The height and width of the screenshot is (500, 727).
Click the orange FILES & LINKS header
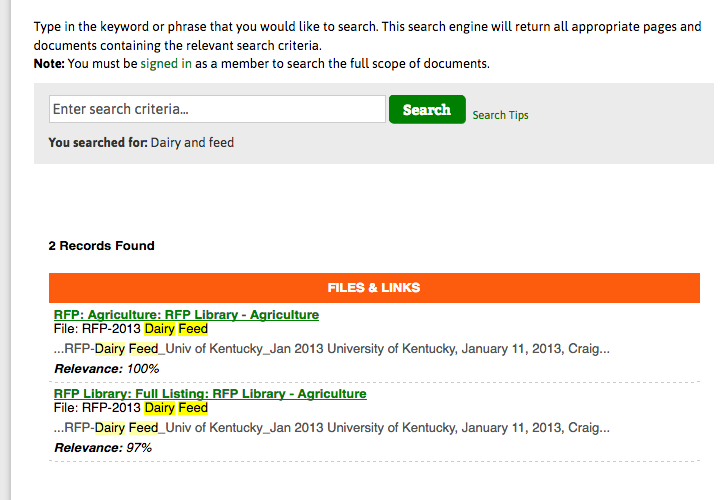(x=374, y=288)
